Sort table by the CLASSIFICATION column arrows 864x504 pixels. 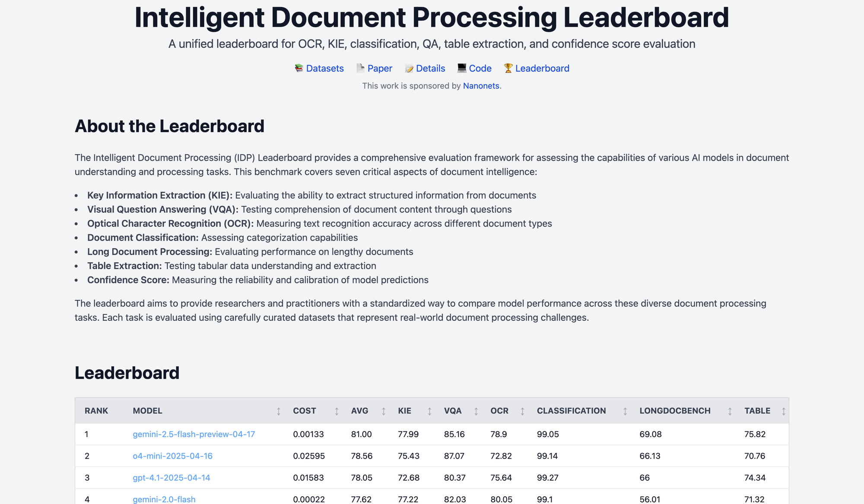click(x=625, y=411)
